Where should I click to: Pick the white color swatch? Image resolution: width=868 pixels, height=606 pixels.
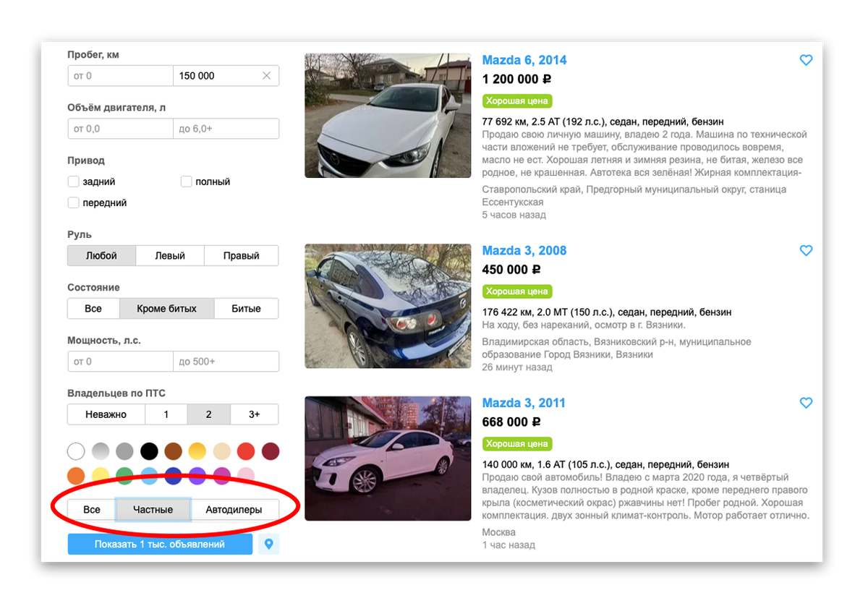point(77,452)
